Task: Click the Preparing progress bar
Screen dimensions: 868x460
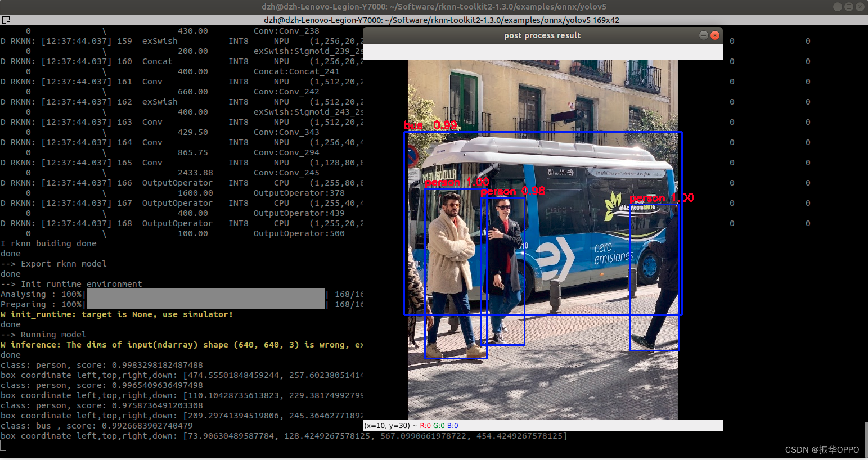Action: point(205,304)
